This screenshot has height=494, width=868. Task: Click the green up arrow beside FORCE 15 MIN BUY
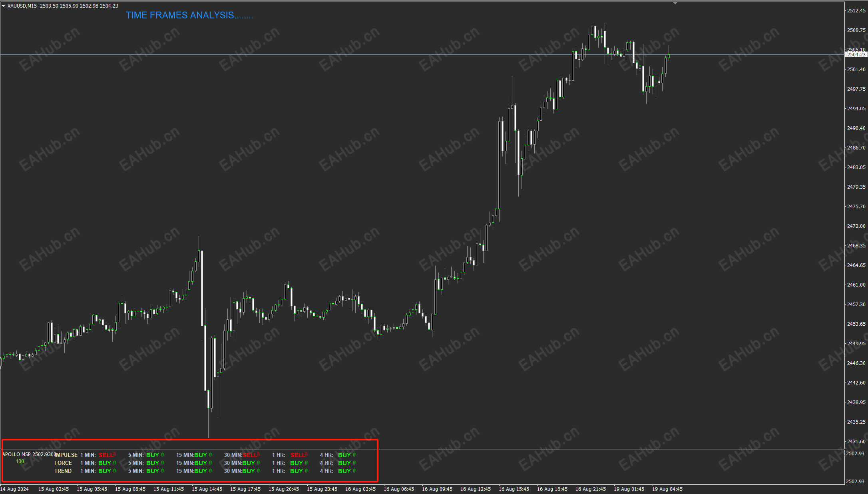coord(210,463)
